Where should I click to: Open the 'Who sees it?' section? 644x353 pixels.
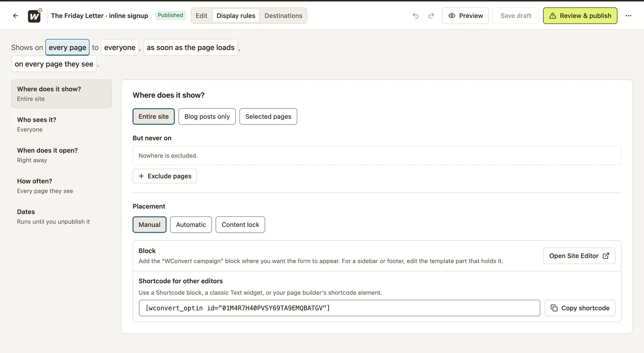[62, 125]
